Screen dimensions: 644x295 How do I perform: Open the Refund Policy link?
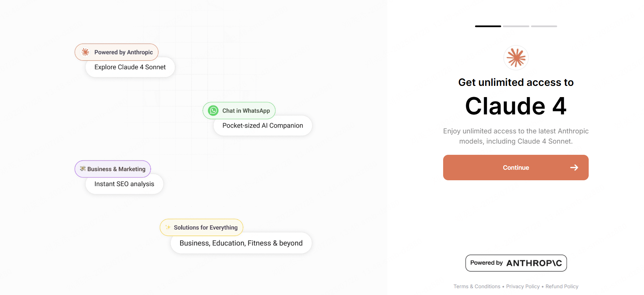tap(562, 287)
